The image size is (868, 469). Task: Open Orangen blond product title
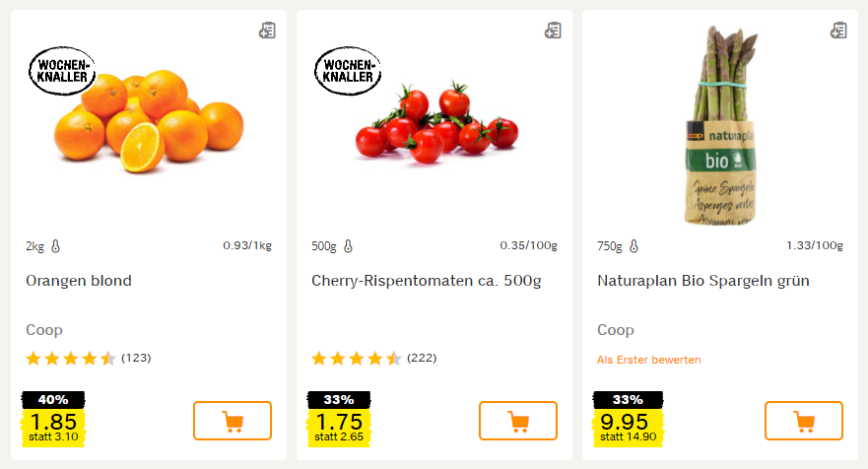[x=79, y=281]
